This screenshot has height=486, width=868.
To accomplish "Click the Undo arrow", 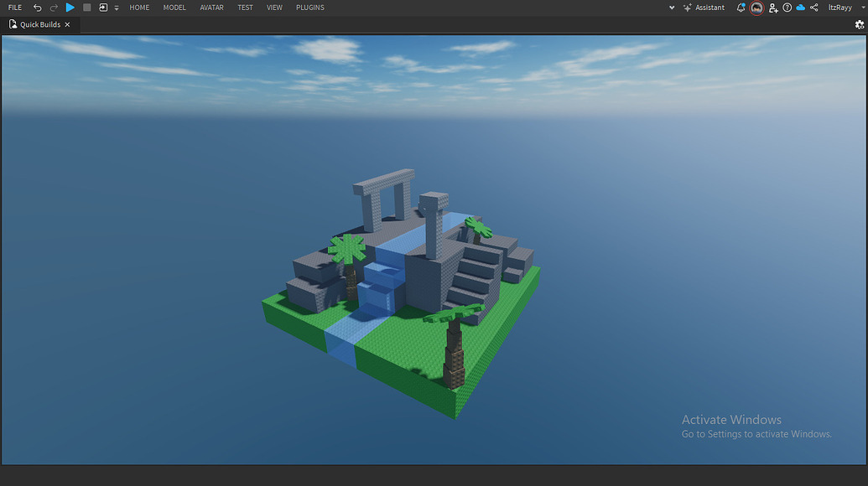I will (37, 8).
